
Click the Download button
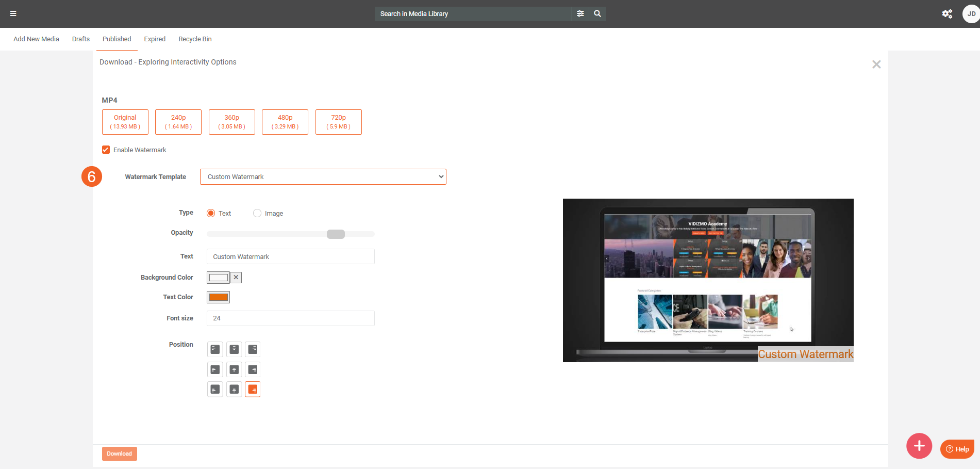(x=119, y=454)
